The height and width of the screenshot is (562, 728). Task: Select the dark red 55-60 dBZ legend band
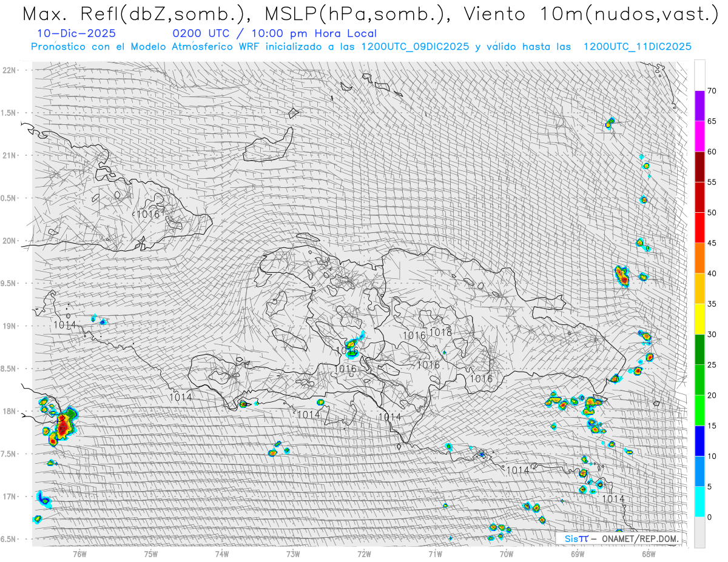(x=699, y=167)
